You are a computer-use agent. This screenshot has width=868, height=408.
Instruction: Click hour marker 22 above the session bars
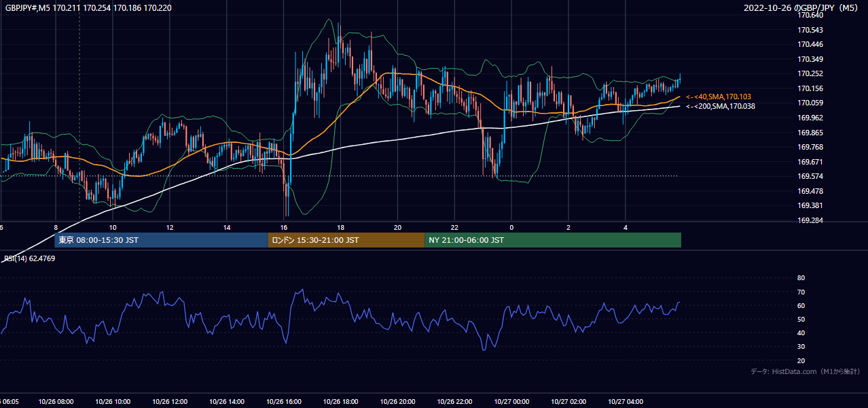click(454, 227)
